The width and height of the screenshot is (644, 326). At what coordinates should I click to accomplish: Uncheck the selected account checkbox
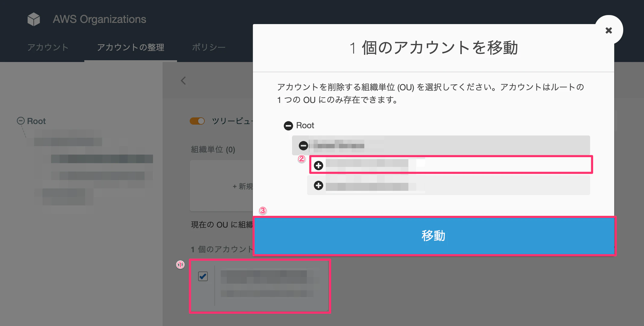203,276
